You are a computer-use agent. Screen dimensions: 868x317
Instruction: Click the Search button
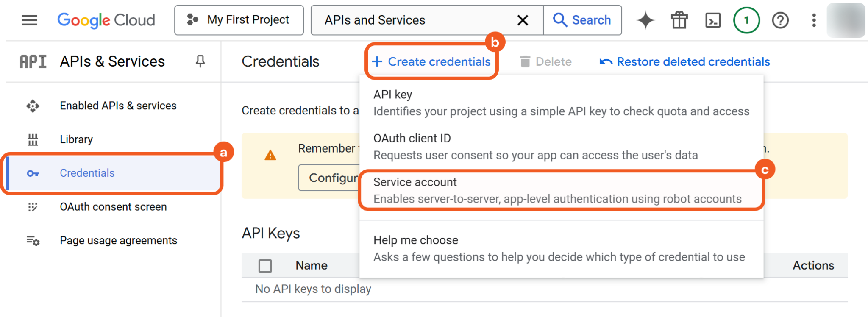[x=582, y=20]
